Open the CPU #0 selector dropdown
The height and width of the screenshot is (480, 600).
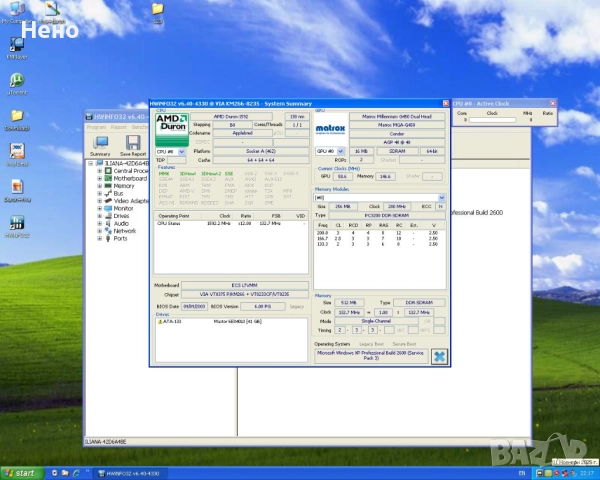(x=181, y=152)
